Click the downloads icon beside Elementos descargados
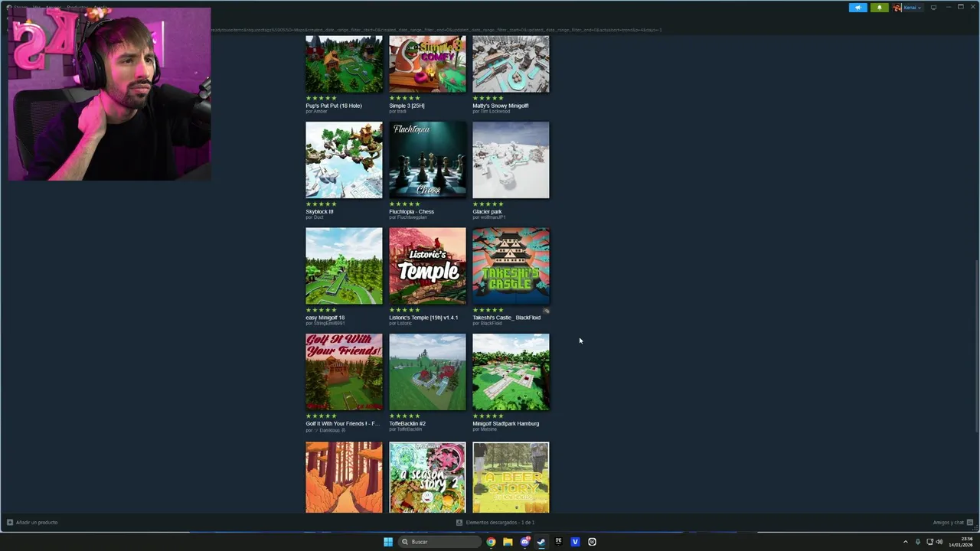This screenshot has width=980, height=551. (x=459, y=523)
